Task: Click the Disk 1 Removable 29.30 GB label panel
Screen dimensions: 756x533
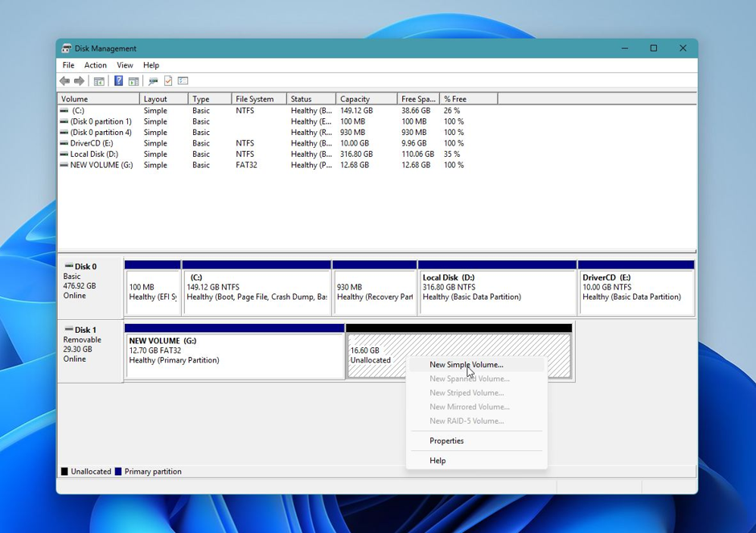Action: (90, 351)
